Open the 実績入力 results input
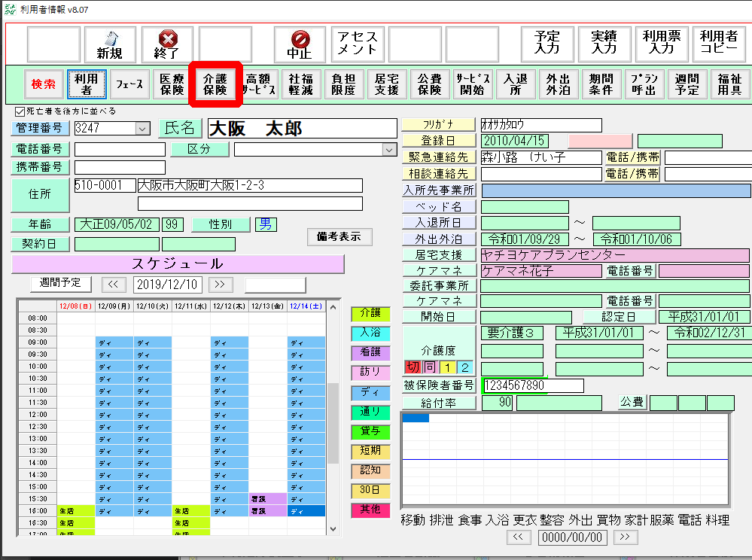 pos(604,44)
